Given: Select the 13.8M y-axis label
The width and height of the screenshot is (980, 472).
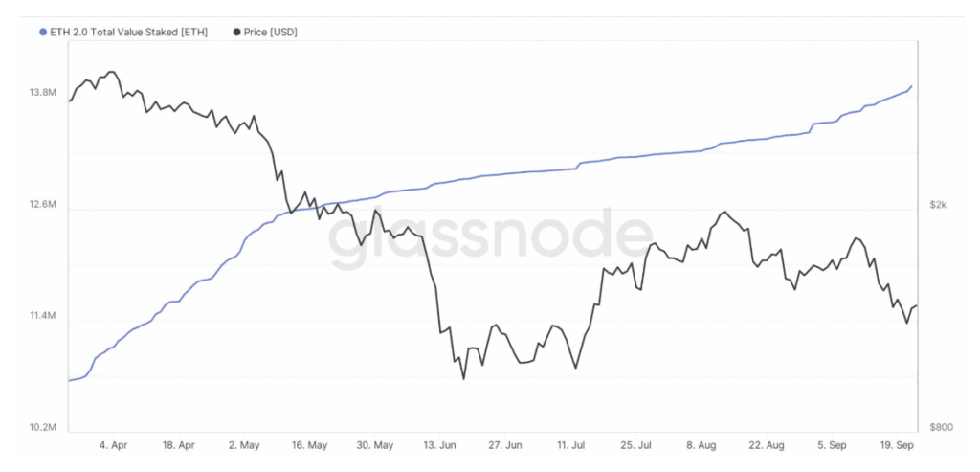Looking at the screenshot, I should coord(45,93).
